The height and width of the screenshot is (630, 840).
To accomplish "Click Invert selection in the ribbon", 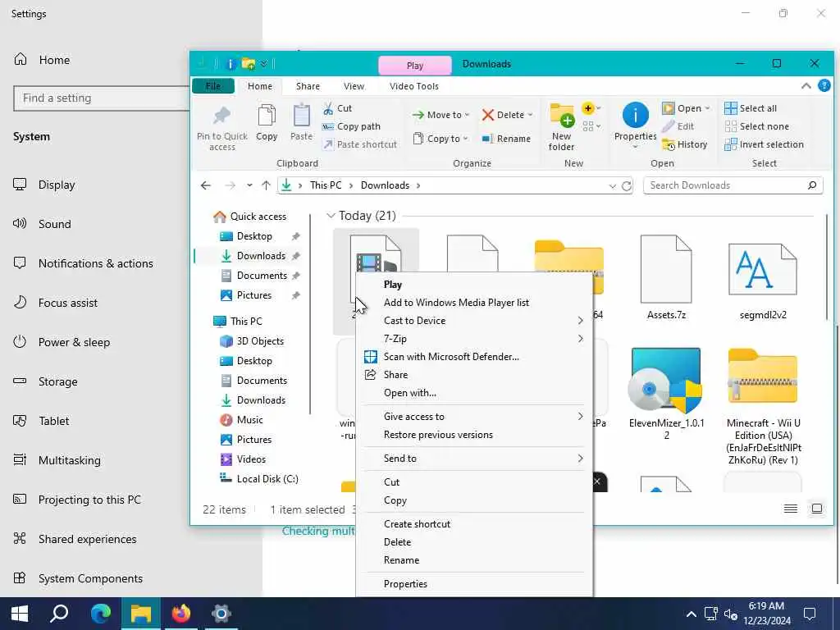I will (x=764, y=144).
